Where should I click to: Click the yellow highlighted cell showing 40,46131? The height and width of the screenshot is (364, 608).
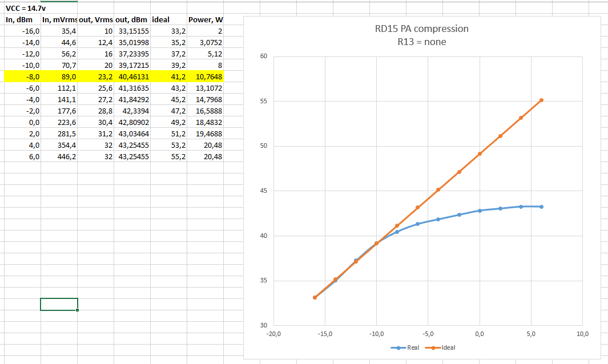132,76
